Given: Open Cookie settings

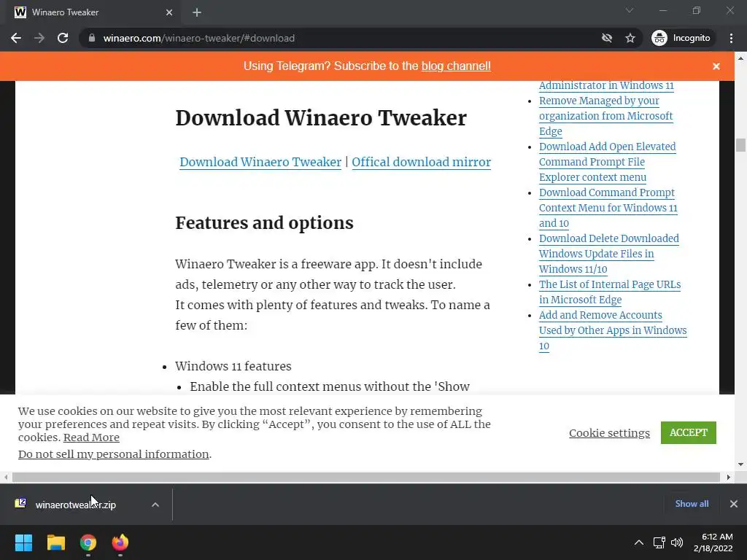Looking at the screenshot, I should (x=609, y=433).
